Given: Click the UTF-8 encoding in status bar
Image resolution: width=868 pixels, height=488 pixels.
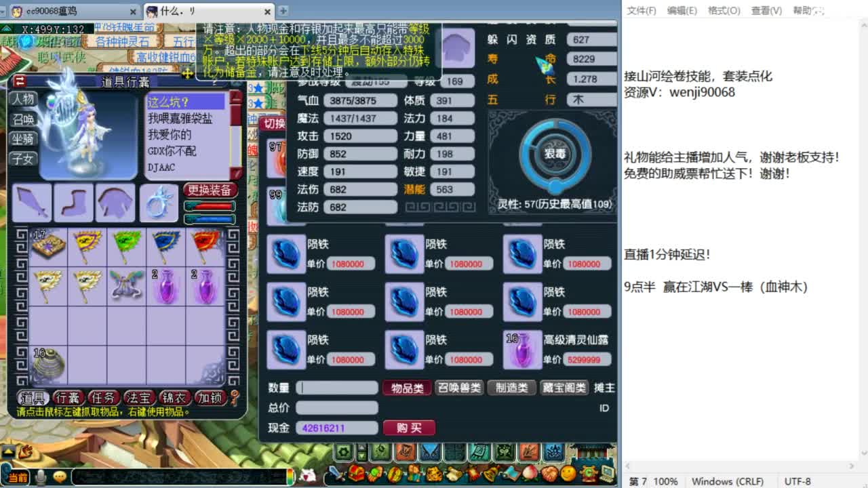Looking at the screenshot, I should click(797, 481).
